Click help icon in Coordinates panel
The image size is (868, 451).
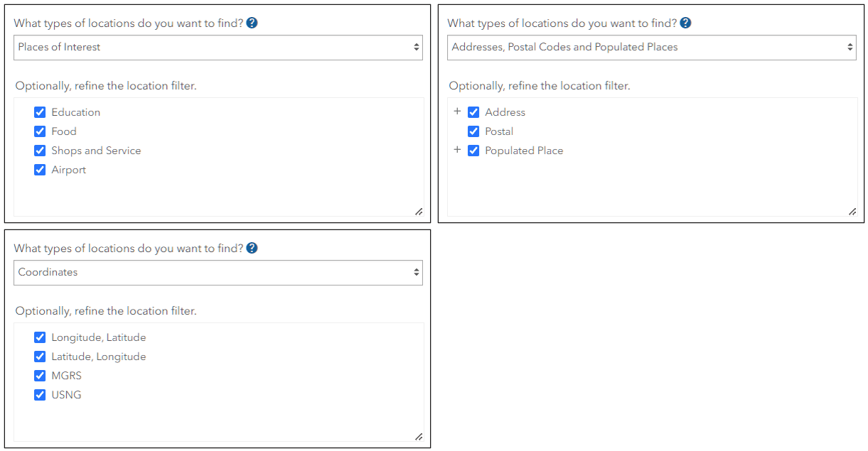click(x=252, y=248)
